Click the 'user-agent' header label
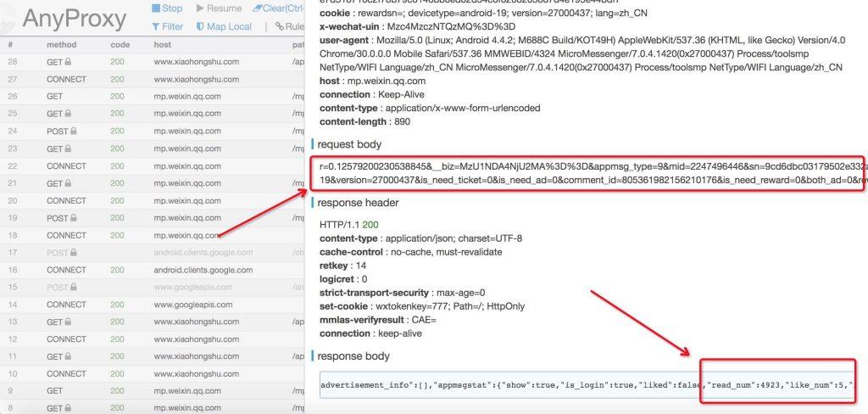Image resolution: width=868 pixels, height=414 pixels. (344, 40)
